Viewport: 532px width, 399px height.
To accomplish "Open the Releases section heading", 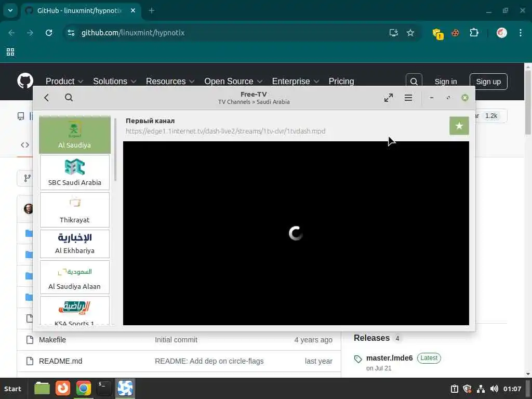I will (371, 338).
